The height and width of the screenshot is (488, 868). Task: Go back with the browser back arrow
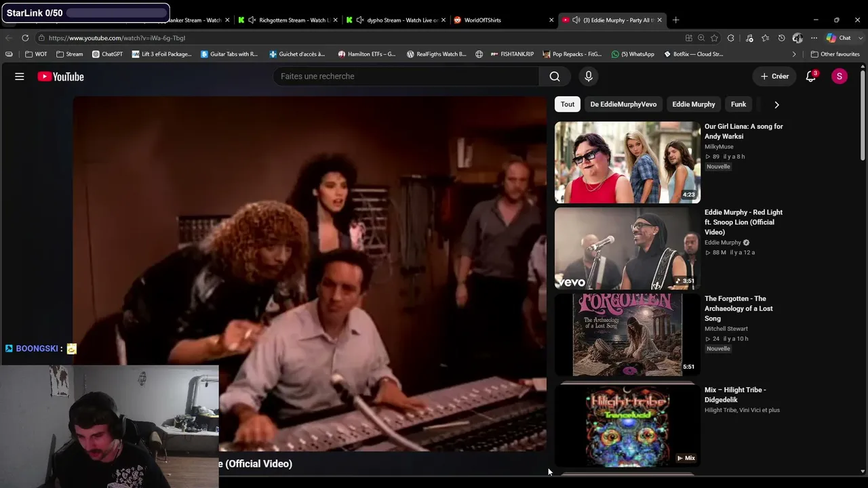click(x=8, y=38)
